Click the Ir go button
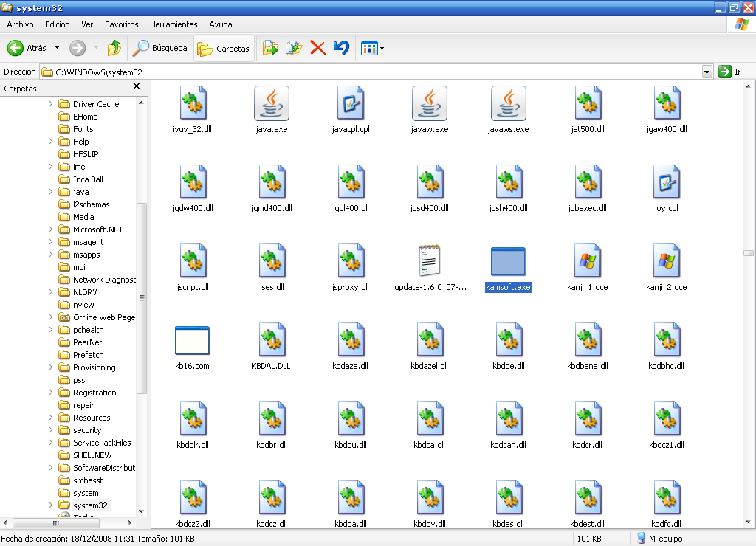This screenshot has width=756, height=546. [729, 72]
